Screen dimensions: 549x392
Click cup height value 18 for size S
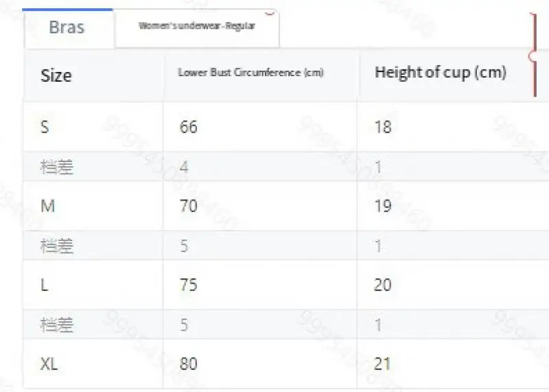[x=383, y=127]
